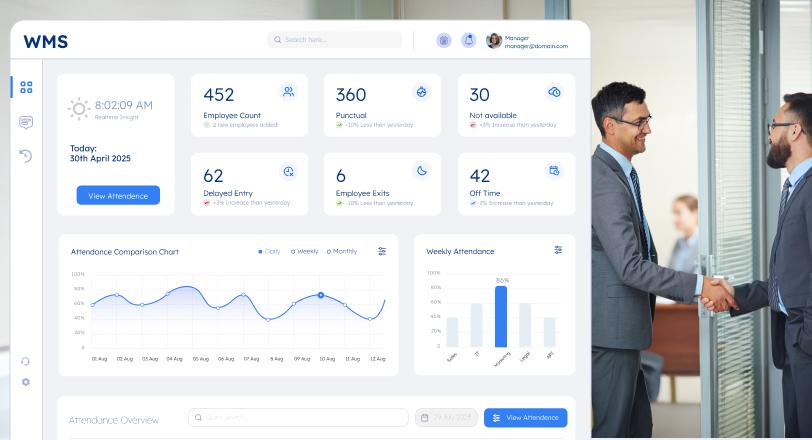Click the WMS logo
Screen dimensions: 812x440
(x=46, y=41)
